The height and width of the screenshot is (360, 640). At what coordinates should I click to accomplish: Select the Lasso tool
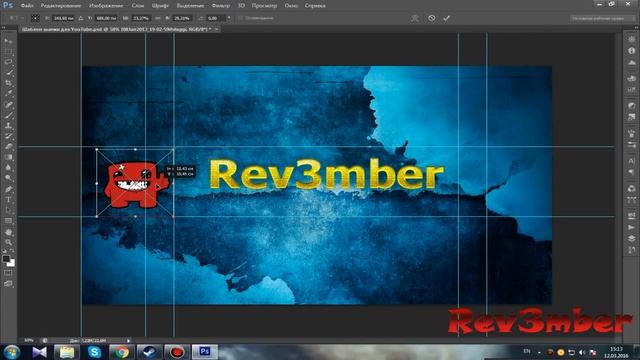click(x=8, y=62)
